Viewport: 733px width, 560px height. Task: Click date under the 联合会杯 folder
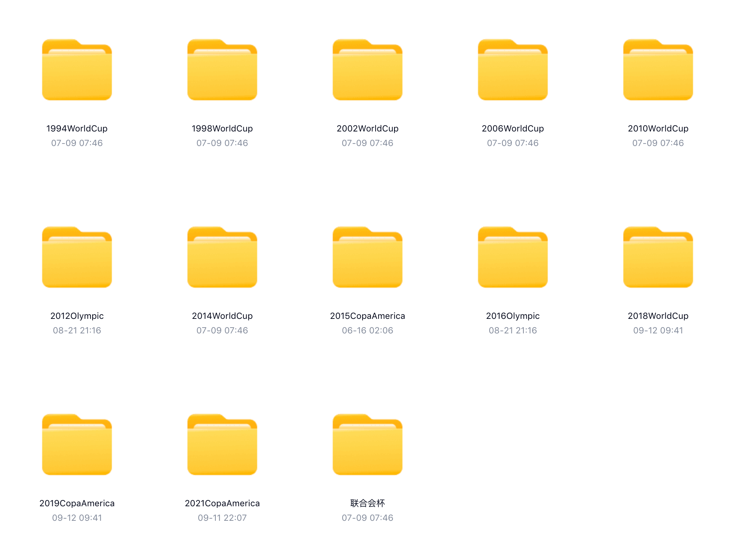(368, 518)
